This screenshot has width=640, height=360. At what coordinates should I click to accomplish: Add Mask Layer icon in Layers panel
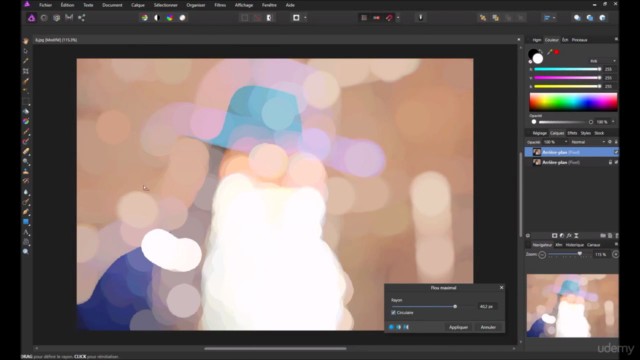tap(554, 236)
